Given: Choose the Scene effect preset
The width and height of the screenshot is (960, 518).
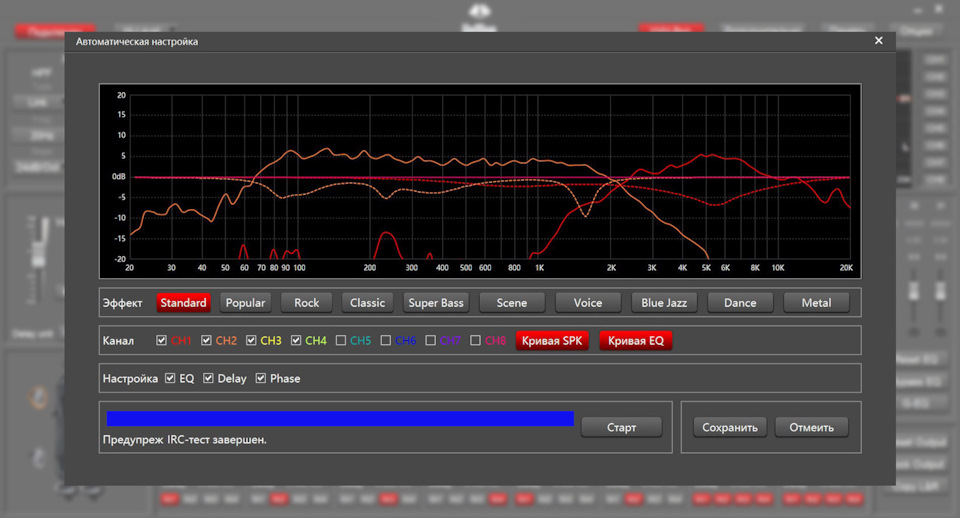Looking at the screenshot, I should tap(512, 302).
